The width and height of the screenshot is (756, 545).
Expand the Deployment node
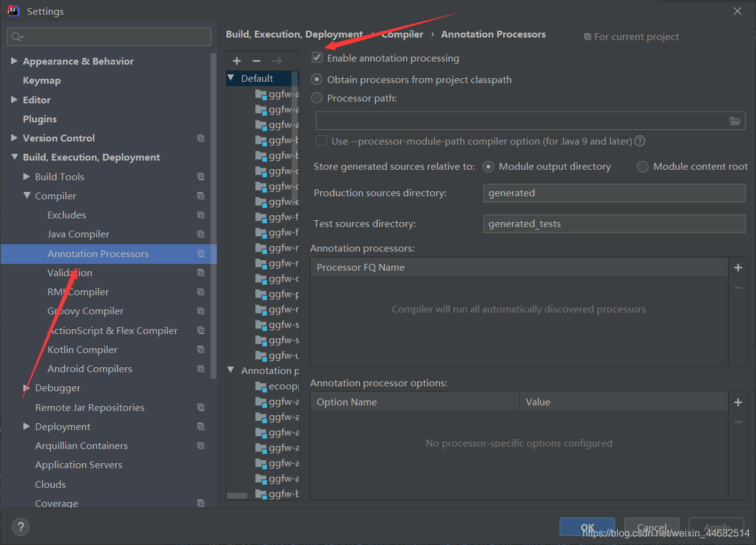[26, 426]
